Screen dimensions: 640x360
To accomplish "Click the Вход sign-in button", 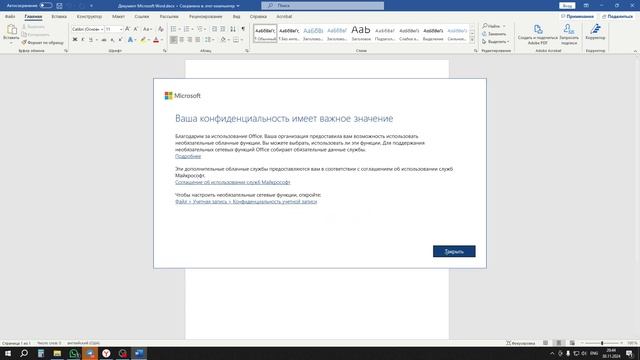I will [567, 6].
